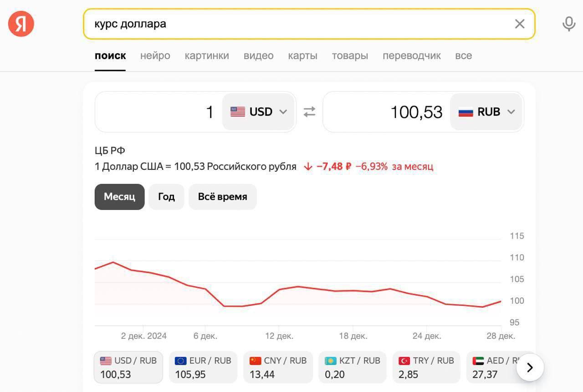Switch the chart to Год

click(x=166, y=197)
